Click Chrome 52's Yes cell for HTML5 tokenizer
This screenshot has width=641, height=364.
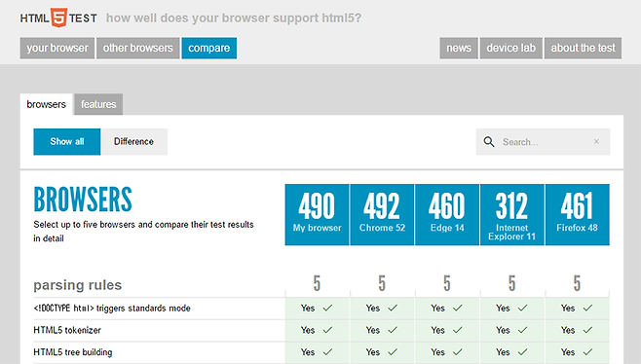click(x=382, y=330)
